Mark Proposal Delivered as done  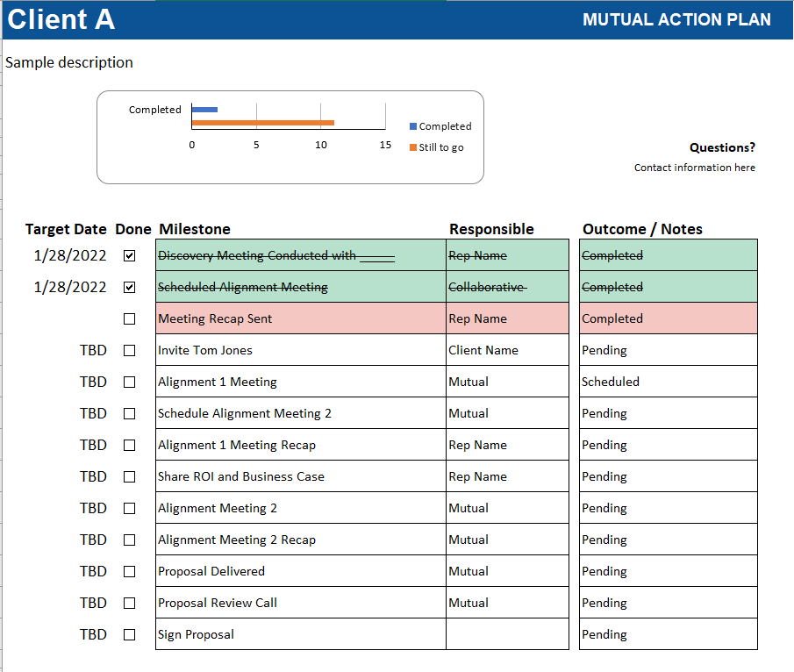[x=130, y=571]
